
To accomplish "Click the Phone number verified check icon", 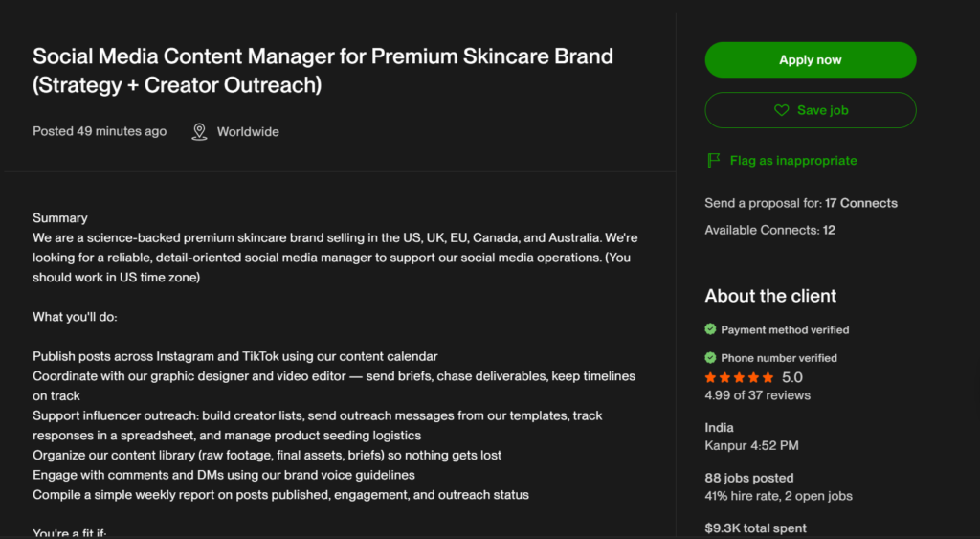I will [711, 358].
